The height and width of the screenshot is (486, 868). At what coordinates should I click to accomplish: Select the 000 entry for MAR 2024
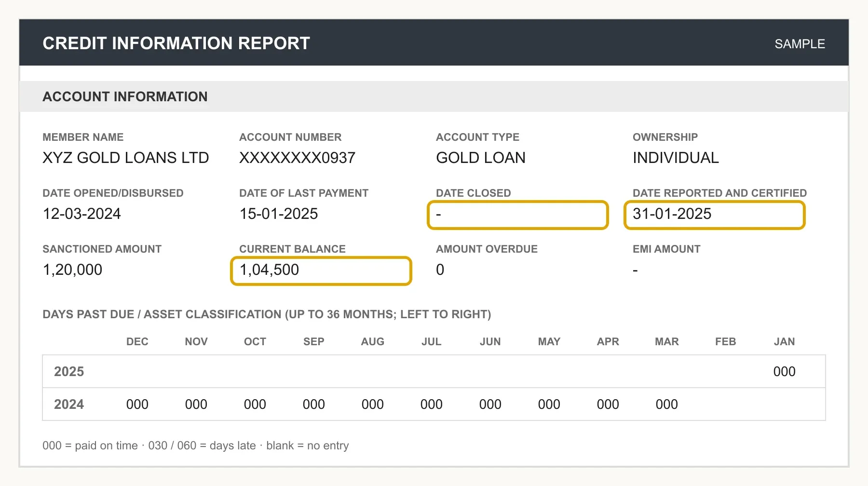[x=666, y=404]
